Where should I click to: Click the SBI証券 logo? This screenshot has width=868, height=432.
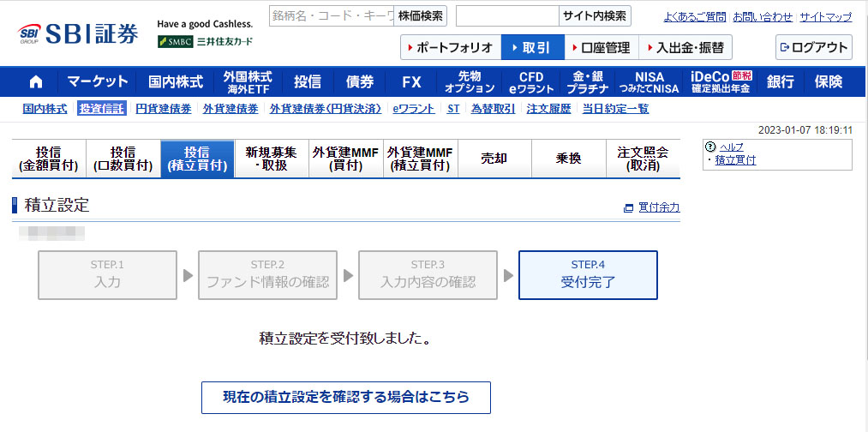[x=79, y=34]
